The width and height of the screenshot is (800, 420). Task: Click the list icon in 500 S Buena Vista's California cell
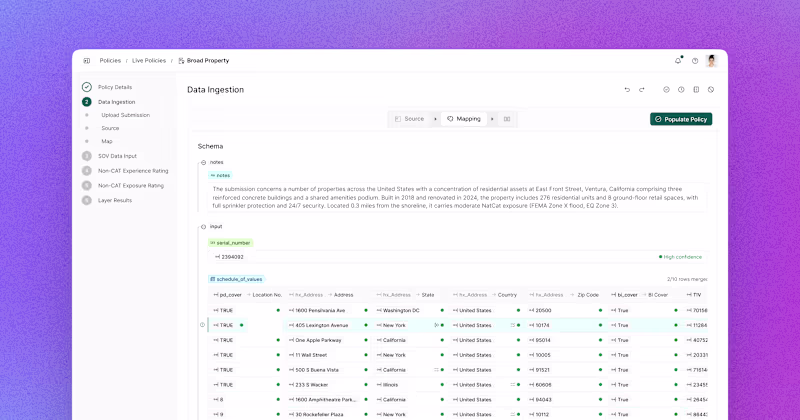pos(436,370)
